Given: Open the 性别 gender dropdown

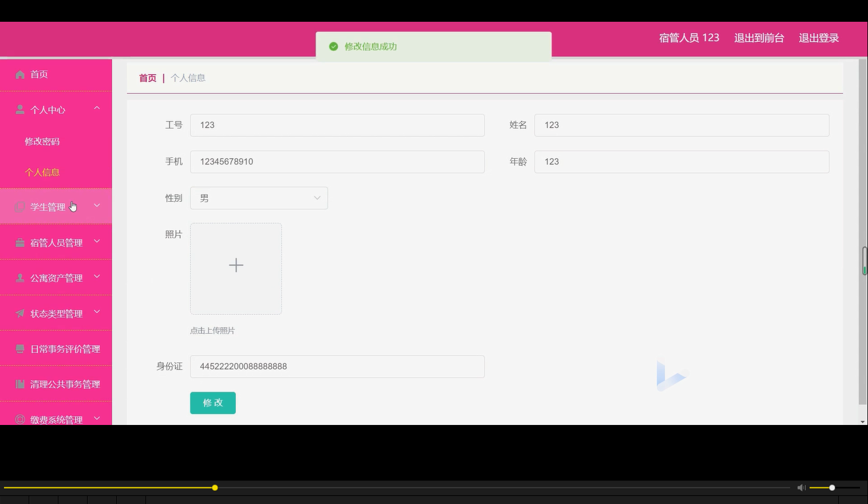Looking at the screenshot, I should [259, 198].
